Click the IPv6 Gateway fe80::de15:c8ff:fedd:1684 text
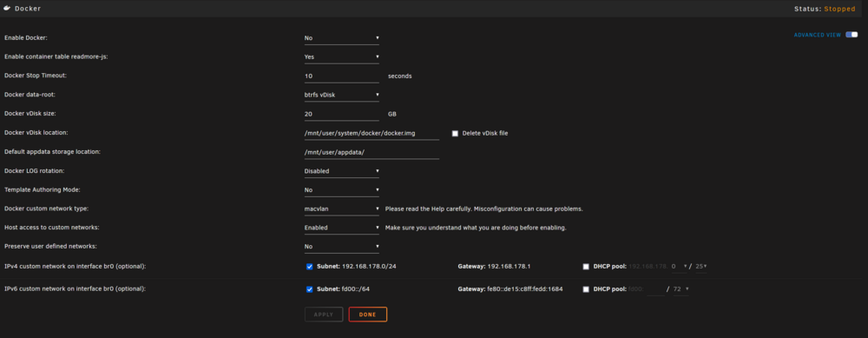The image size is (868, 338). [x=510, y=289]
